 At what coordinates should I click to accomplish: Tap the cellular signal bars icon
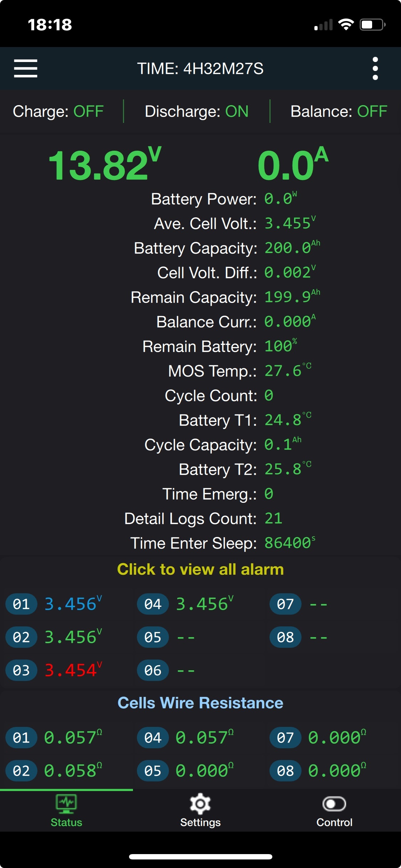(x=323, y=25)
